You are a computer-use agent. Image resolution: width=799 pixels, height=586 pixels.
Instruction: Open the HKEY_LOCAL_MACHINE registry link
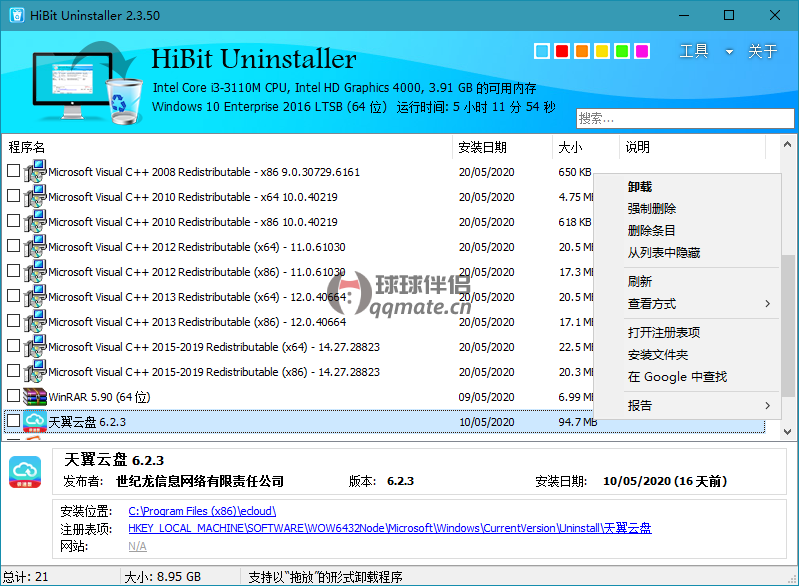click(x=389, y=528)
